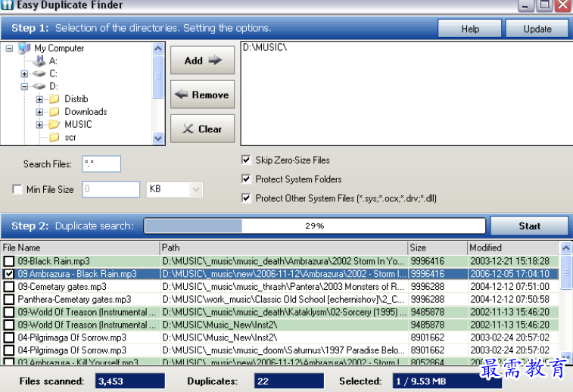Click results list scrollbar up arrow
Viewport: 573px width, 392px height.
[565, 248]
